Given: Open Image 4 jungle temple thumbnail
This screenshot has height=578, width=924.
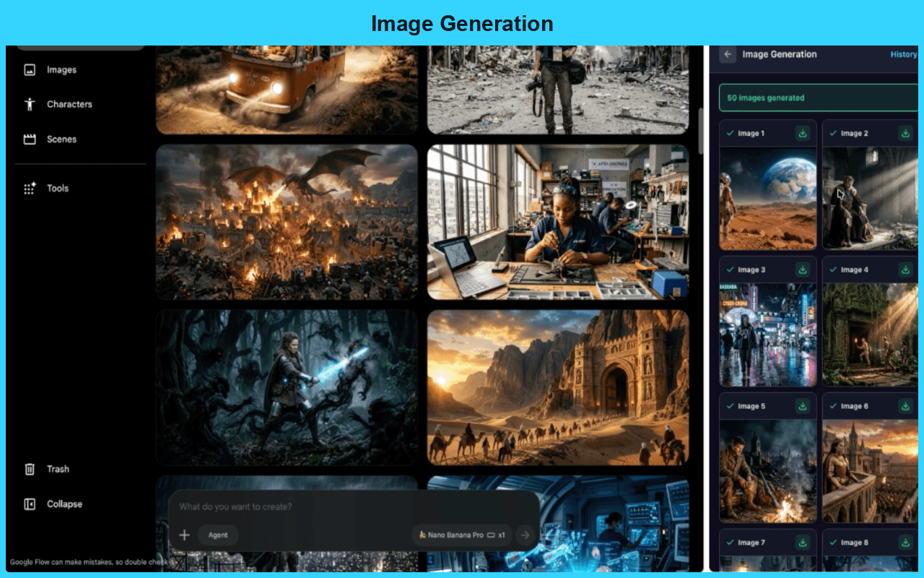Looking at the screenshot, I should 871,335.
